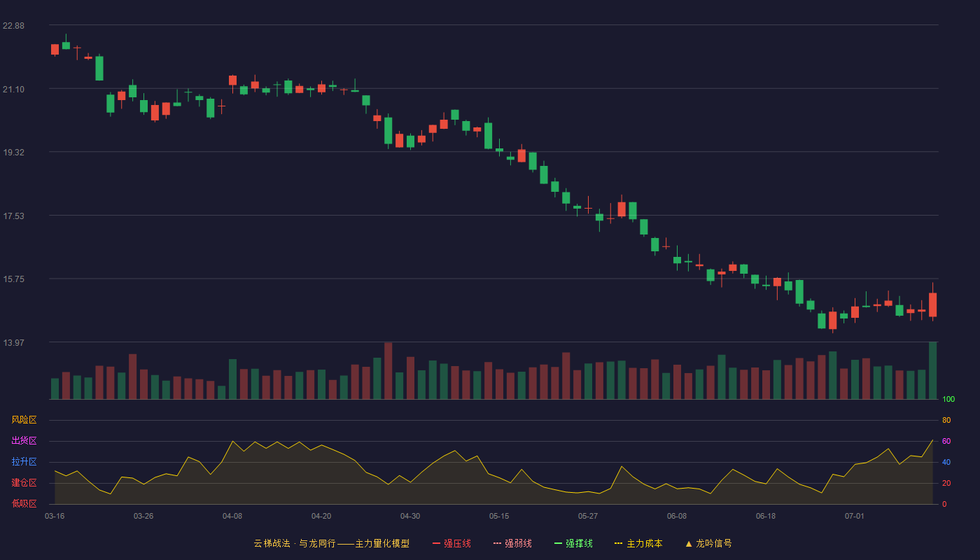The width and height of the screenshot is (980, 560).
Task: Select the 03-16 date axis label
Action: point(55,516)
